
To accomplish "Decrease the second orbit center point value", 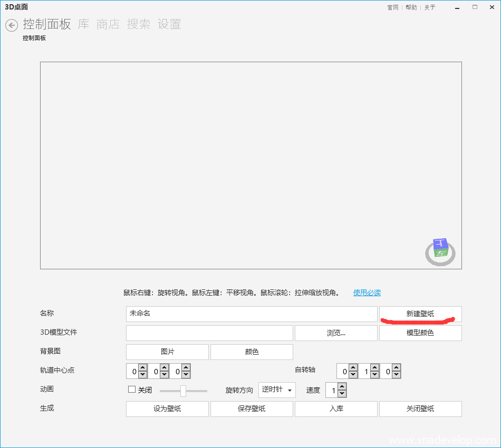I will tap(164, 375).
